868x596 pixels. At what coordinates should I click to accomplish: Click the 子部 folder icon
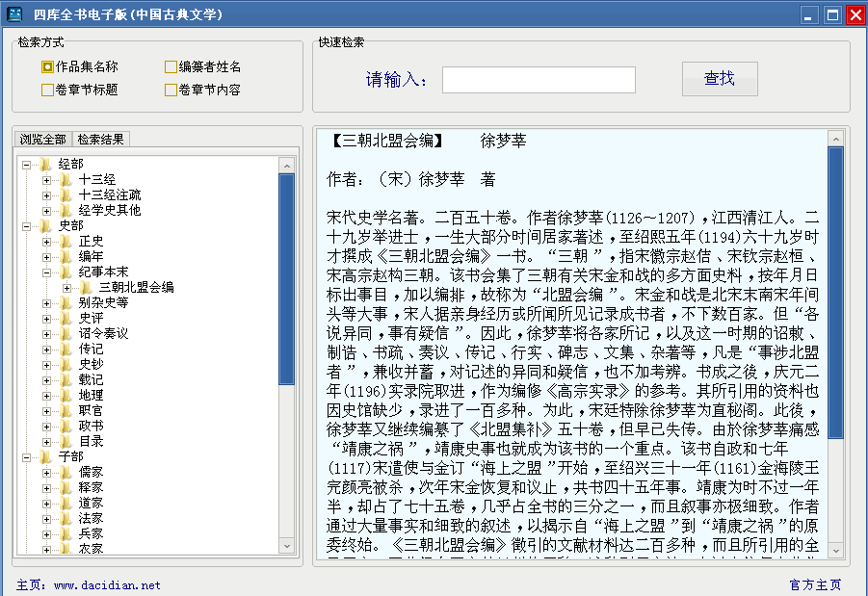point(45,457)
